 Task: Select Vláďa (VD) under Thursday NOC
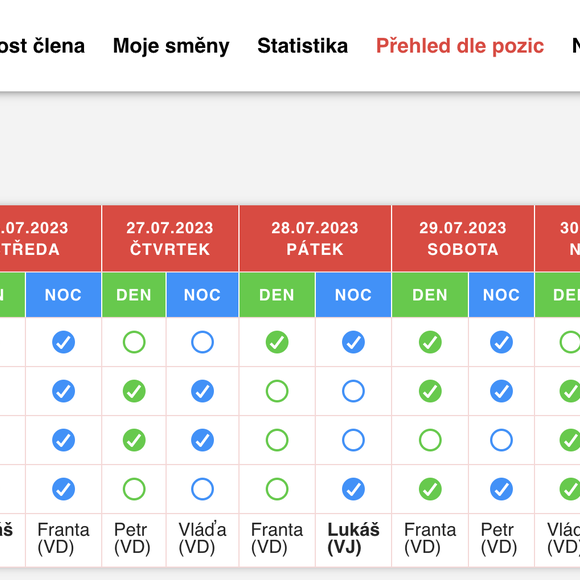(202, 539)
